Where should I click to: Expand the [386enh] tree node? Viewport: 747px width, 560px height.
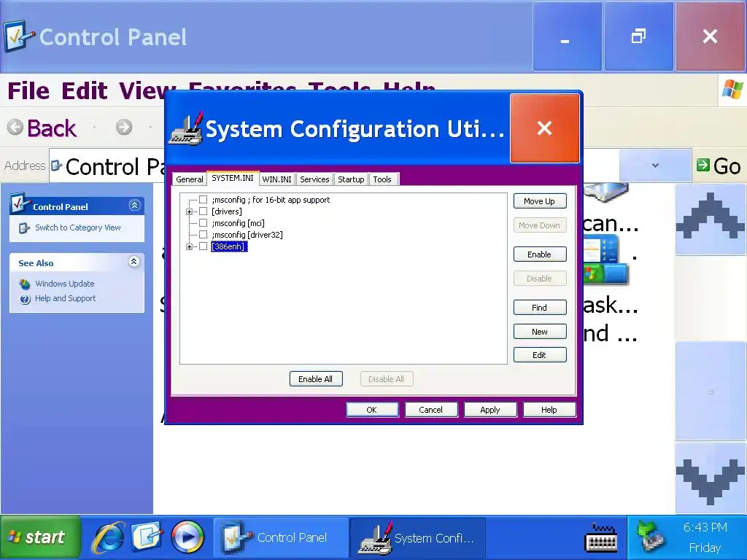point(189,246)
